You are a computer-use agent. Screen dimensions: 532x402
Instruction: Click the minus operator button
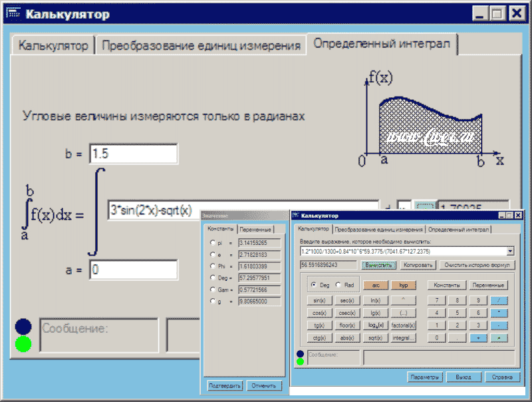coord(499,325)
